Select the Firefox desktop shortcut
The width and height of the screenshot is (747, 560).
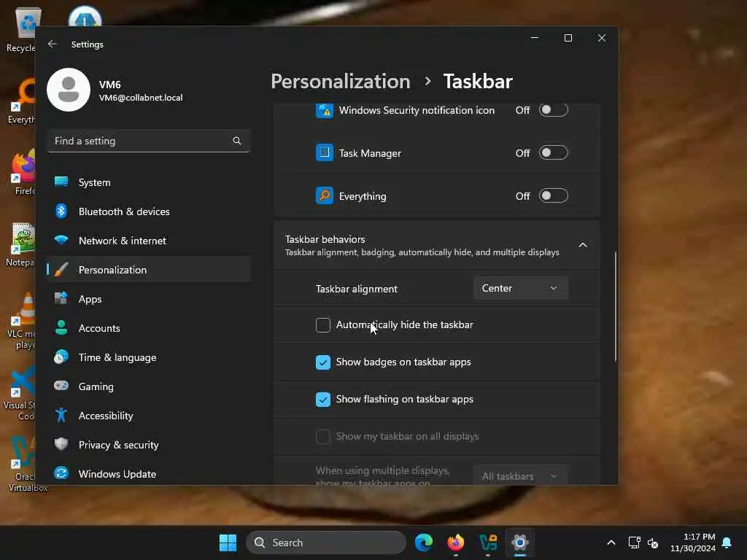(23, 172)
